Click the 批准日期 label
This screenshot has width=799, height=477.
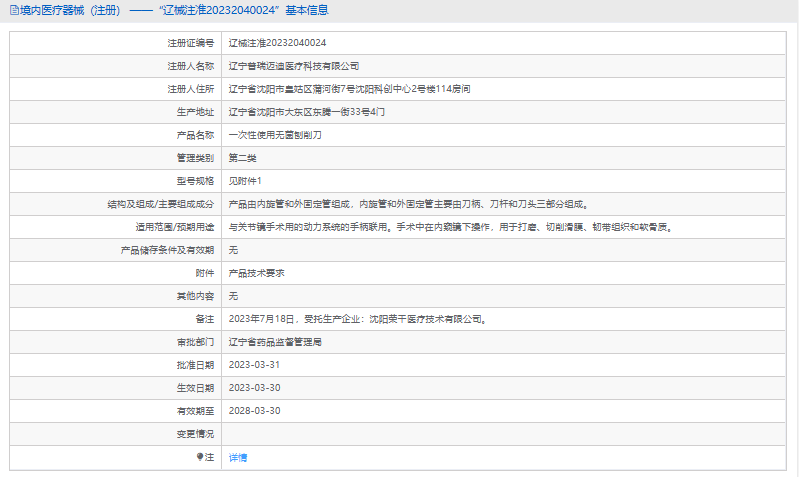[196, 365]
